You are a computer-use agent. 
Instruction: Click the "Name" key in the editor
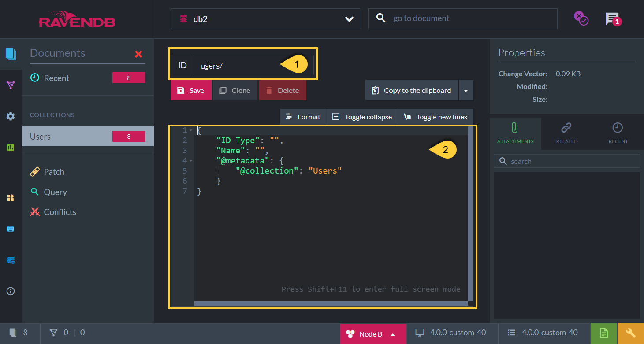(x=231, y=151)
